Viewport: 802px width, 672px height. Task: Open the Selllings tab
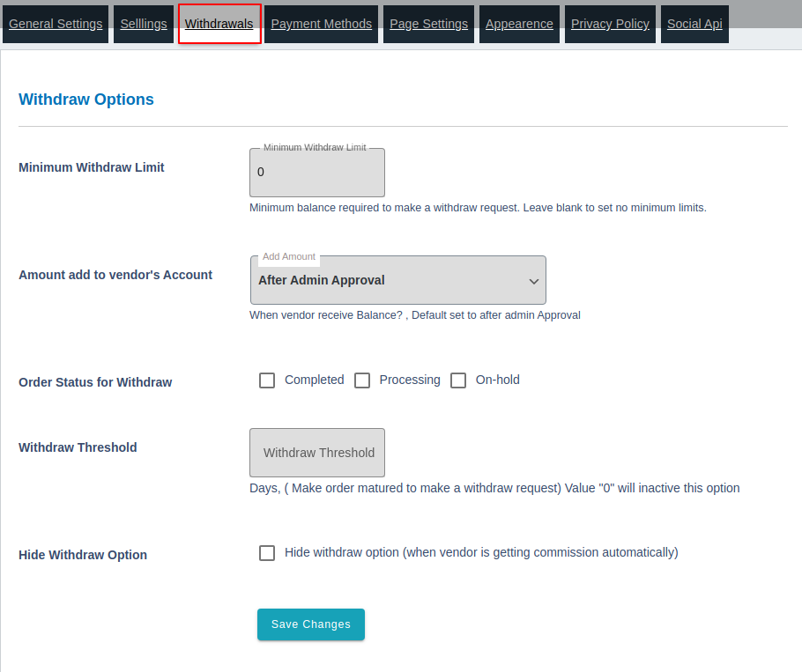click(143, 24)
